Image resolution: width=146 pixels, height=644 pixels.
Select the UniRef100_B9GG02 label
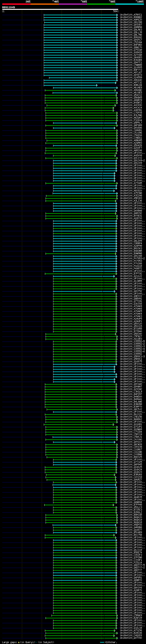[x=131, y=37]
